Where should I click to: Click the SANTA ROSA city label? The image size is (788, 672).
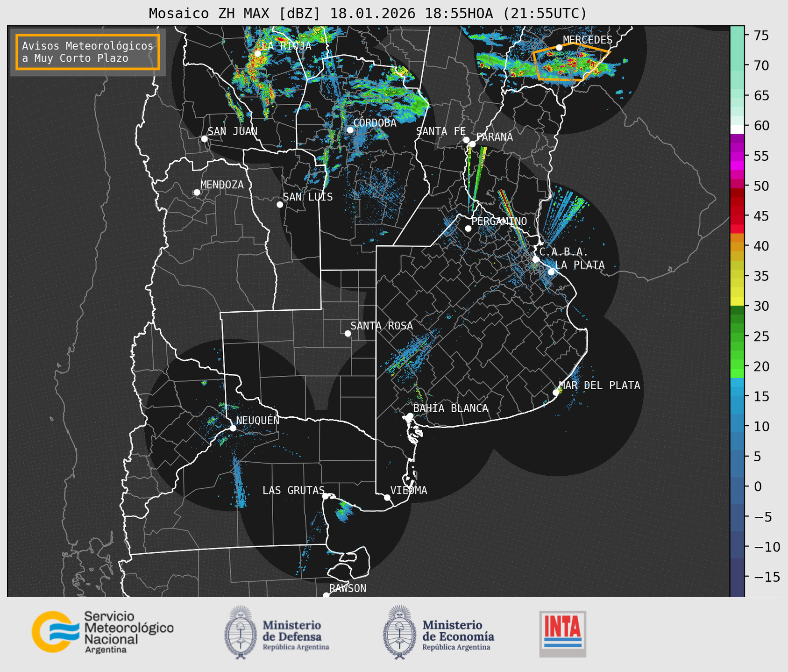(x=382, y=326)
